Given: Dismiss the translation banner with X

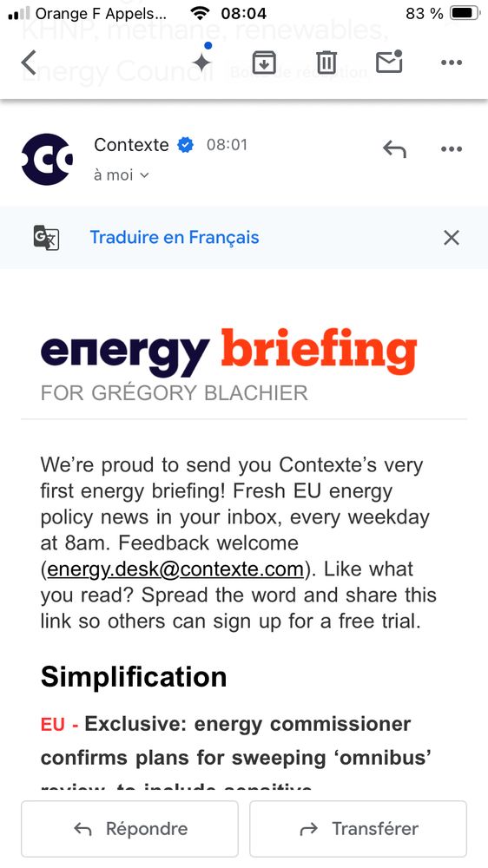Looking at the screenshot, I should (x=452, y=238).
